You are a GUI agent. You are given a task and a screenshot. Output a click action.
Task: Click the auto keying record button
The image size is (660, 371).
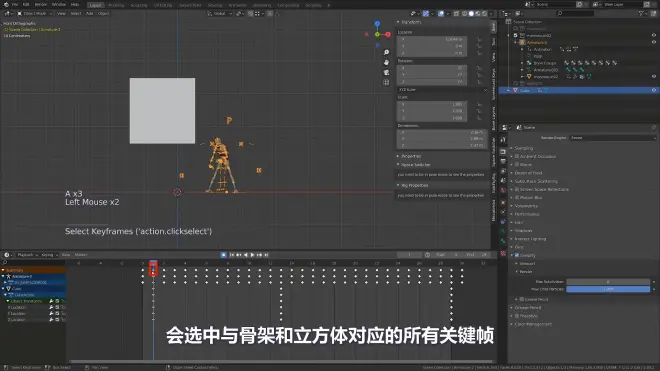point(224,255)
